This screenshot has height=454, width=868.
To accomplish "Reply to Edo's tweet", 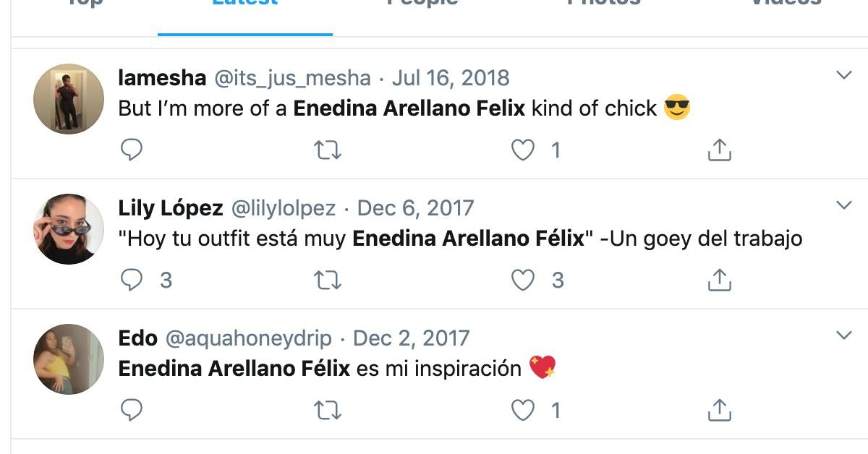I will point(131,411).
